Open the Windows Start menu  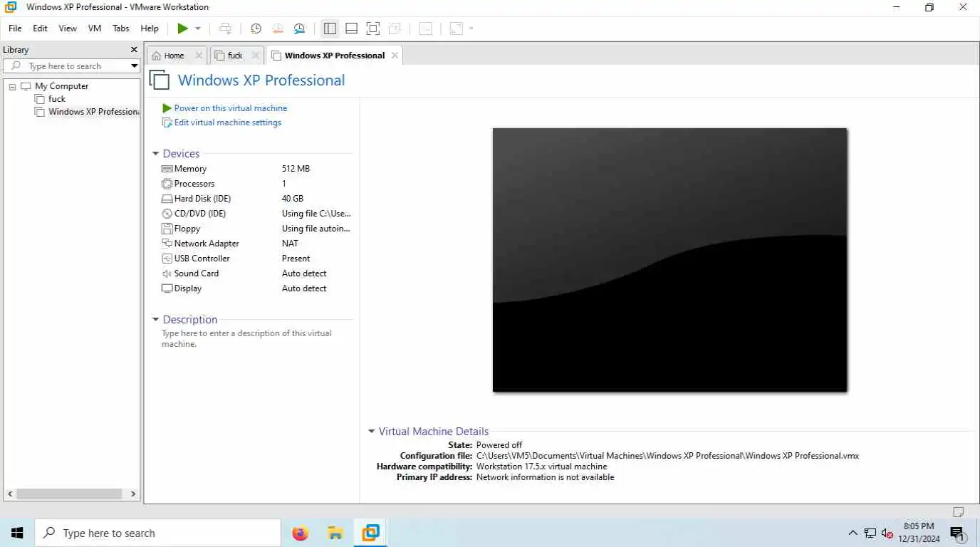17,533
